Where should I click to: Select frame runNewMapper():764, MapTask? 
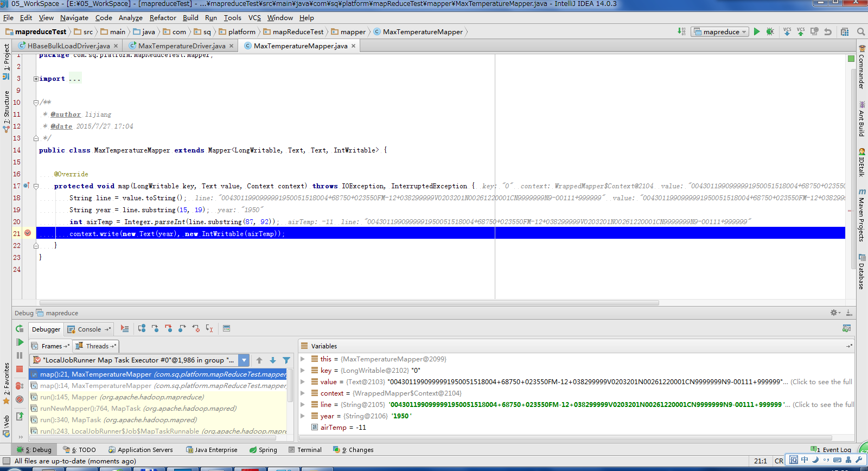[x=158, y=409]
